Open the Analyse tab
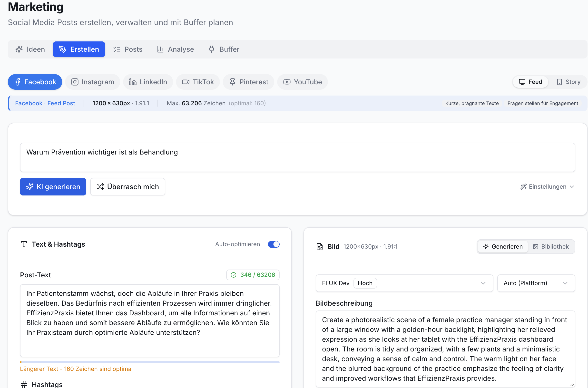 pyautogui.click(x=175, y=49)
